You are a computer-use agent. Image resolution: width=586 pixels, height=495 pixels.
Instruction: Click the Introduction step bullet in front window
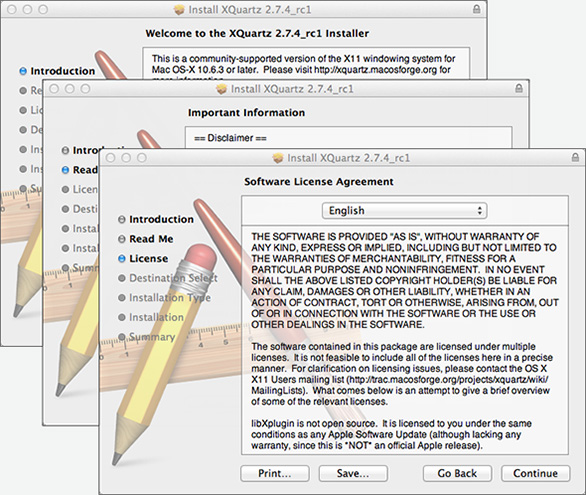pos(121,219)
